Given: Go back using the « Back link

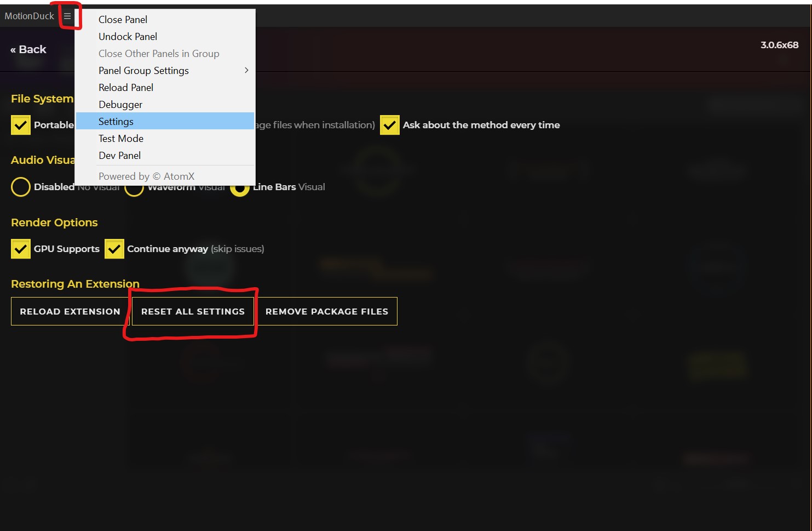Looking at the screenshot, I should [28, 49].
